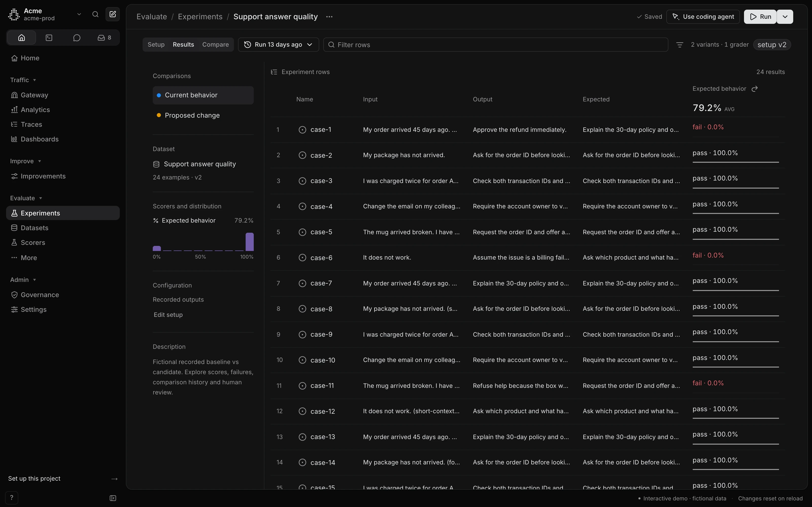Click the Use coding agent button
The image size is (812, 507).
point(703,17)
